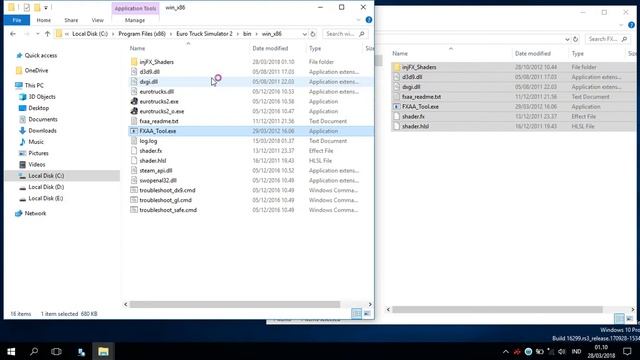Select This PC in navigation pane
Viewport: 640px width, 360px height.
[x=34, y=85]
